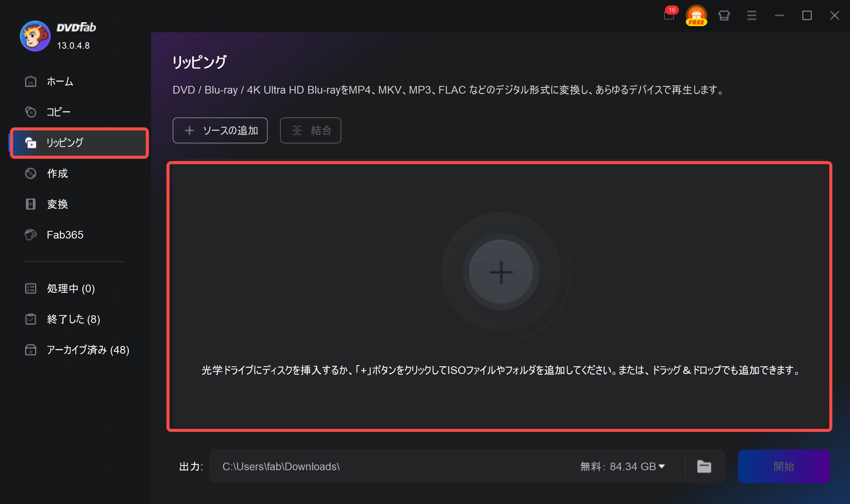The width and height of the screenshot is (850, 504).
Task: Click ソースの追加 button
Action: click(220, 130)
